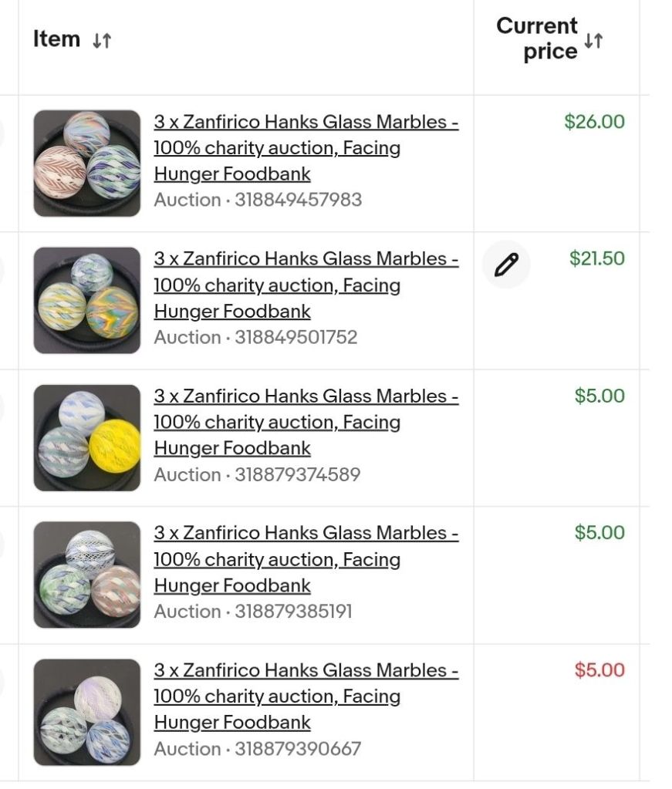Screen dimensions: 672x789
Task: Sort by the Item column arrows
Action: coord(102,40)
